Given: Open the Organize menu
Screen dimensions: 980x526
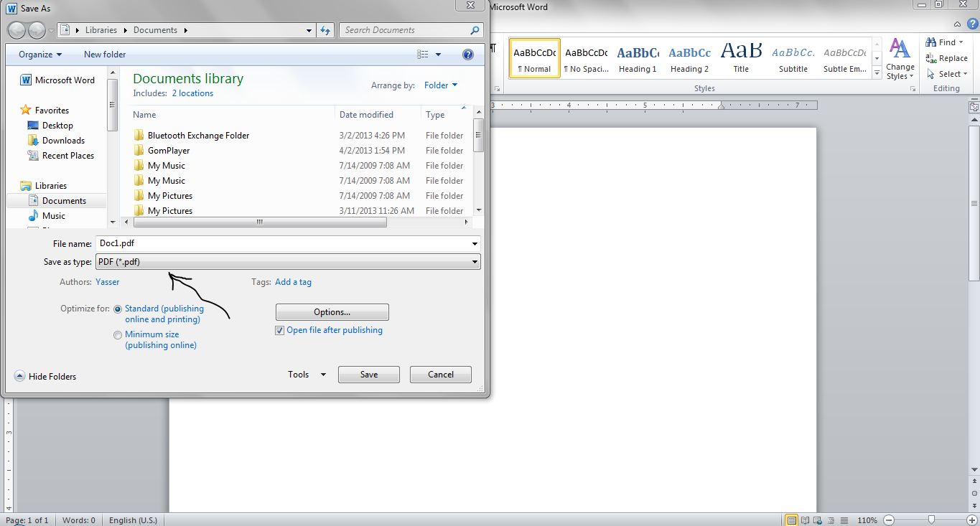Looking at the screenshot, I should (40, 55).
